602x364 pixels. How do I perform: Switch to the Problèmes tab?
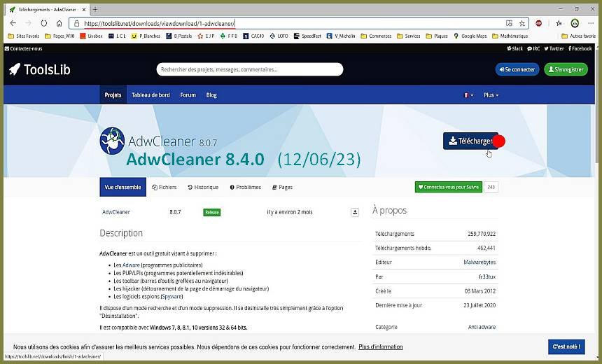pyautogui.click(x=245, y=187)
